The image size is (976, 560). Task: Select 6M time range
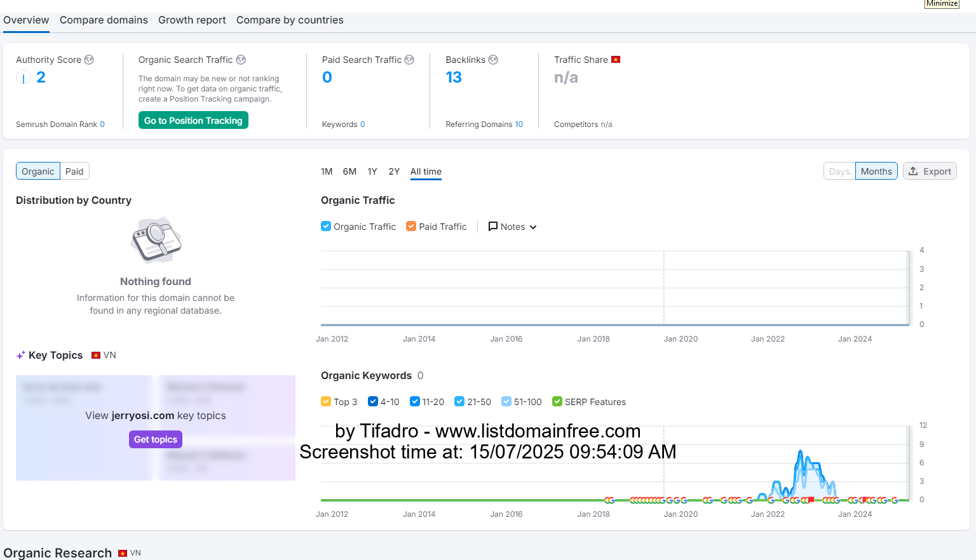click(349, 171)
